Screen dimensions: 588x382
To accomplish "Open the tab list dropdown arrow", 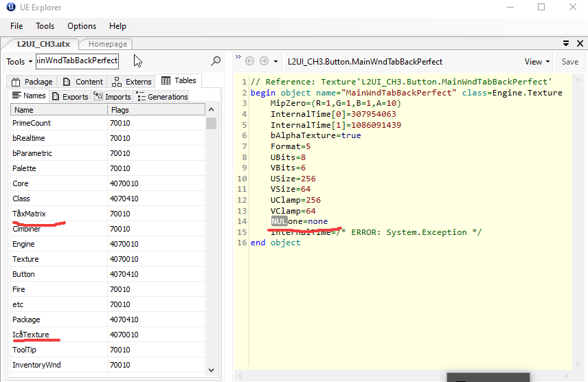I will [566, 43].
